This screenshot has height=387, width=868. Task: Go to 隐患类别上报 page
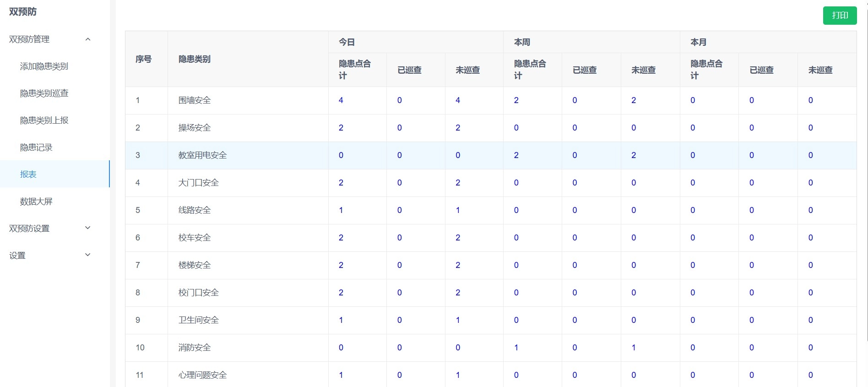click(x=44, y=120)
